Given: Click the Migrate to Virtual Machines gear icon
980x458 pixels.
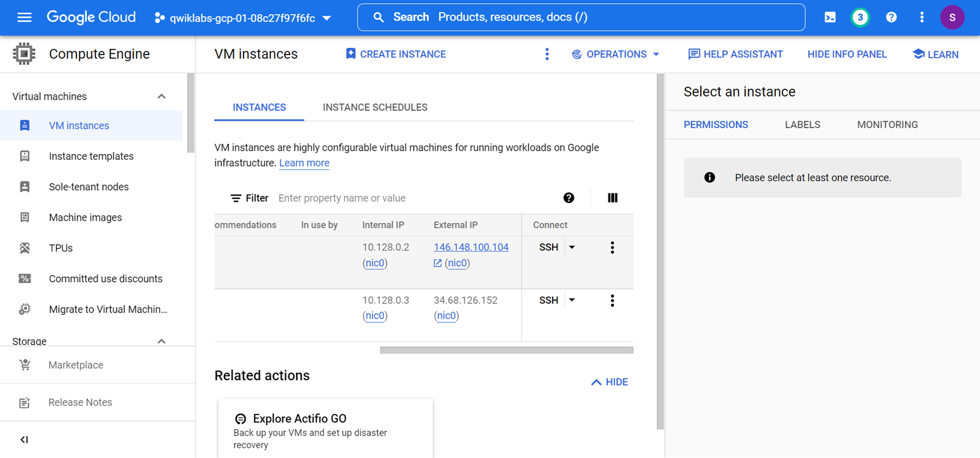Looking at the screenshot, I should click(24, 309).
